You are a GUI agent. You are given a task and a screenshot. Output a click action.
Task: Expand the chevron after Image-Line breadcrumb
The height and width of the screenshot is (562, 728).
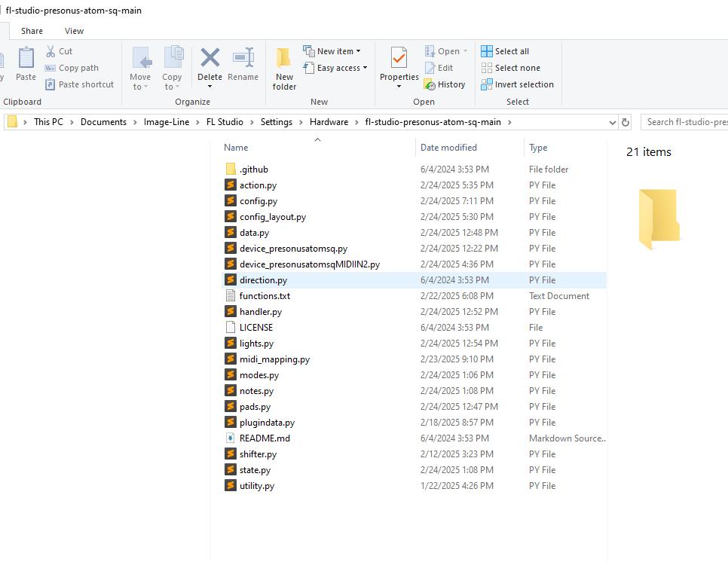tap(197, 122)
